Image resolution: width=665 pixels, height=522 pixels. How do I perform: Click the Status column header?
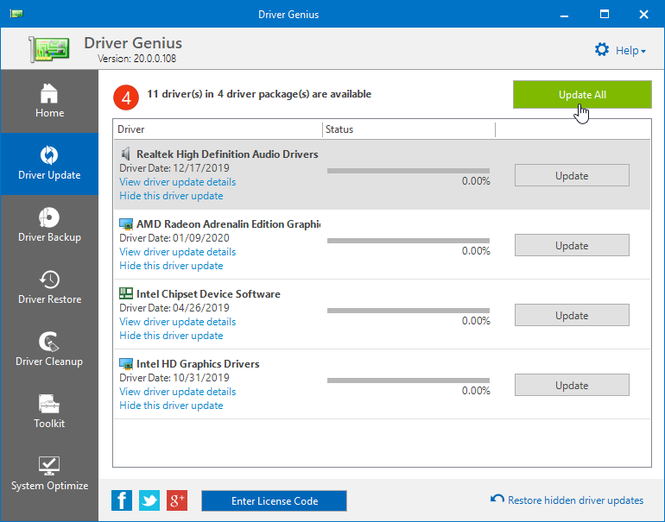click(x=408, y=129)
